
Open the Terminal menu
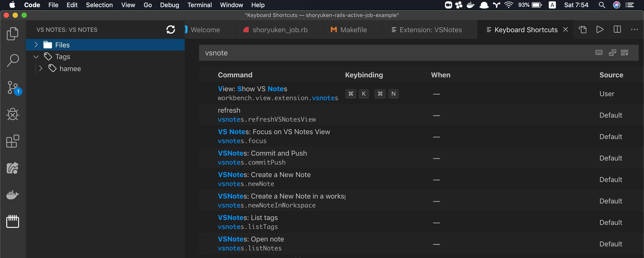point(199,5)
